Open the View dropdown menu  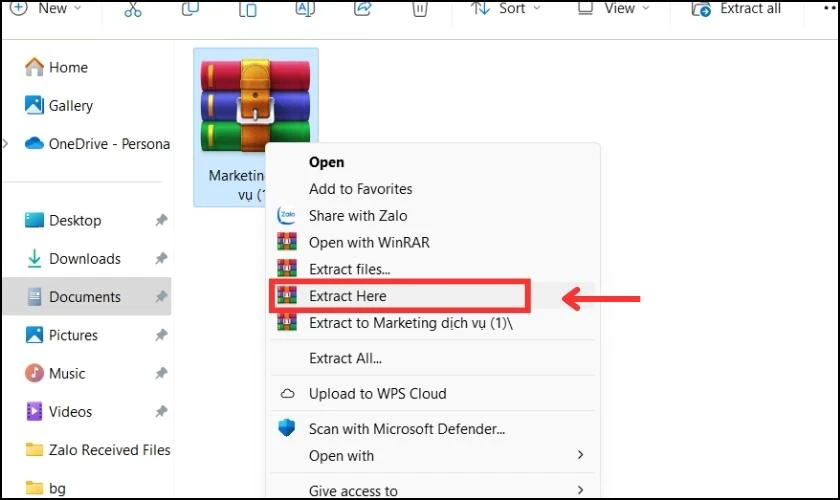pos(614,9)
